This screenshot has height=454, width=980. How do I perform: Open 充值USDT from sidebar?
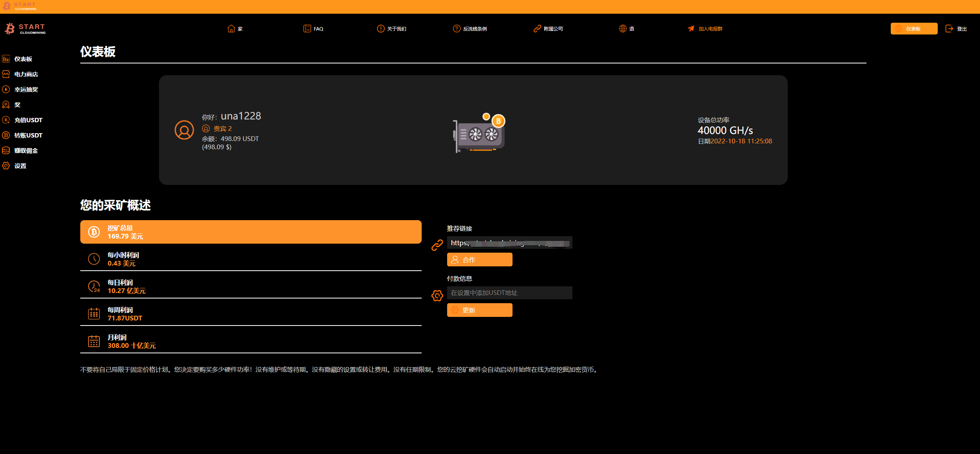tap(28, 120)
